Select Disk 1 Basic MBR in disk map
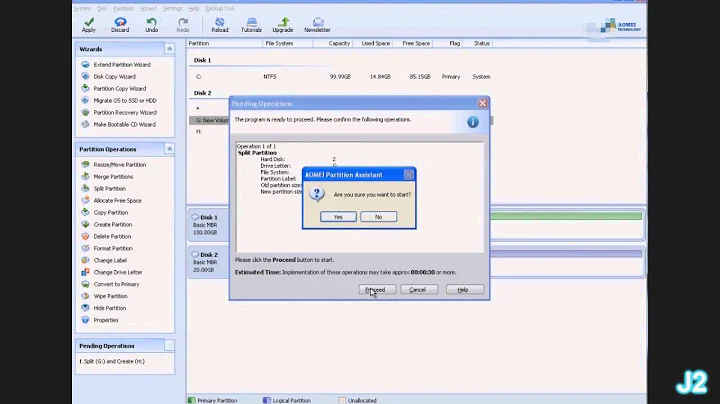 pos(208,224)
